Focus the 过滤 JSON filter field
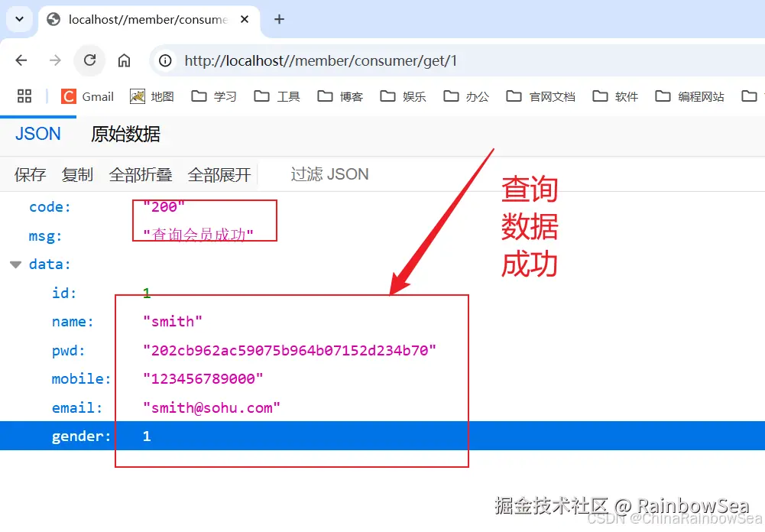765x532 pixels. coord(330,174)
